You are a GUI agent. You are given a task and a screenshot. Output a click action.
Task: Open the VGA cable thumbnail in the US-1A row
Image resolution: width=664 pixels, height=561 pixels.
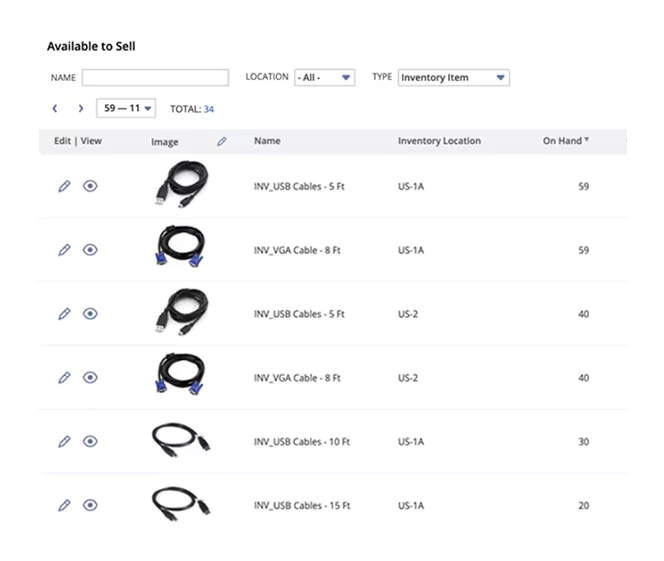(180, 246)
